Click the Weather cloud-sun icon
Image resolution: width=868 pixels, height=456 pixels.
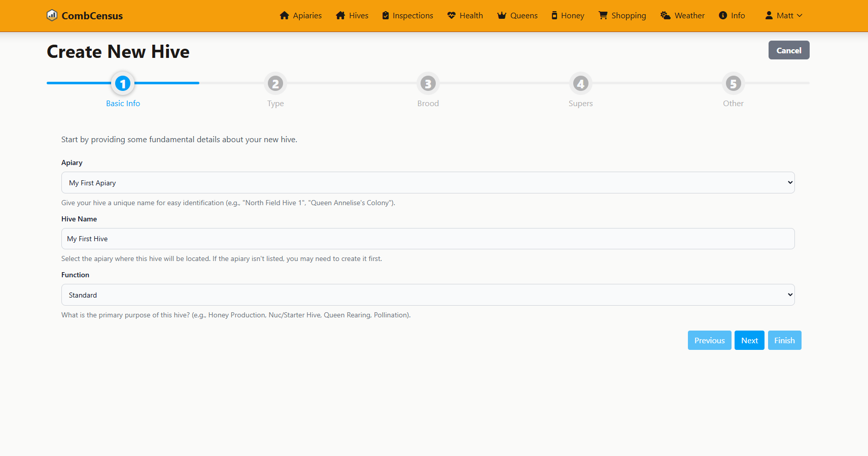coord(666,15)
